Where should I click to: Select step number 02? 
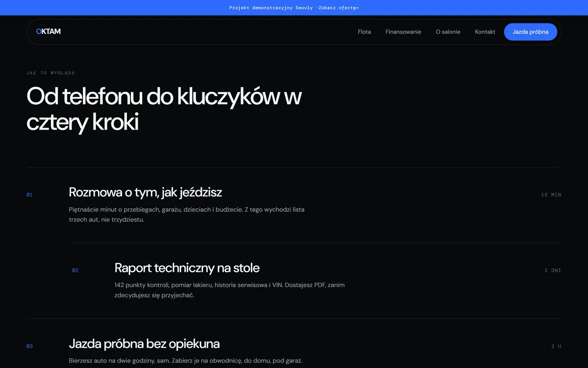[75, 270]
